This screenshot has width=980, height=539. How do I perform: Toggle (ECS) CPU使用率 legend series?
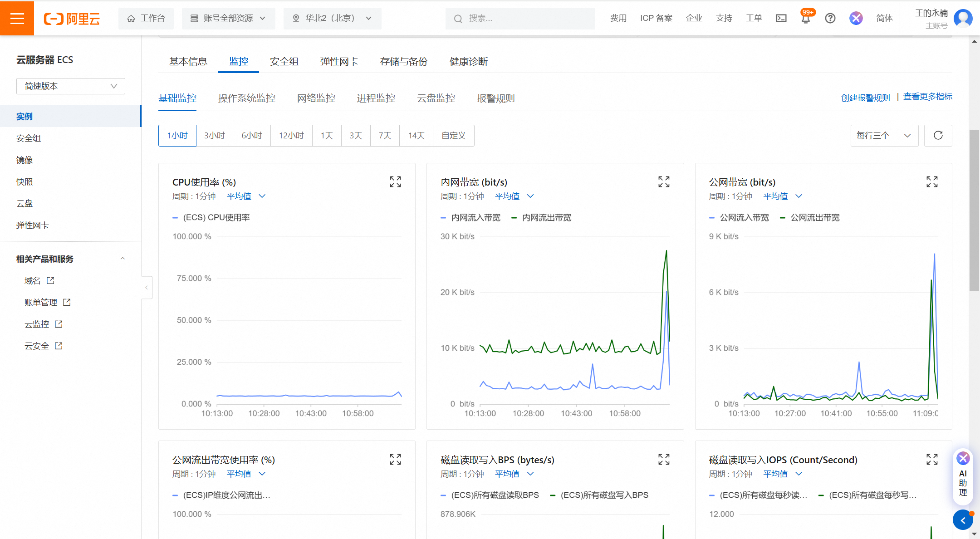point(211,218)
